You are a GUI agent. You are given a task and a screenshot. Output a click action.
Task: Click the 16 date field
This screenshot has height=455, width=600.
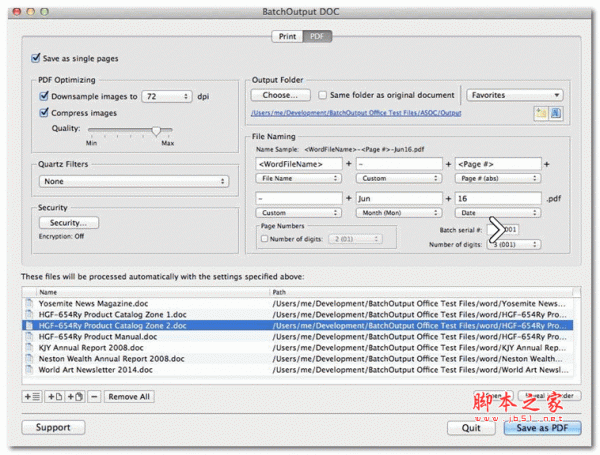coord(498,198)
